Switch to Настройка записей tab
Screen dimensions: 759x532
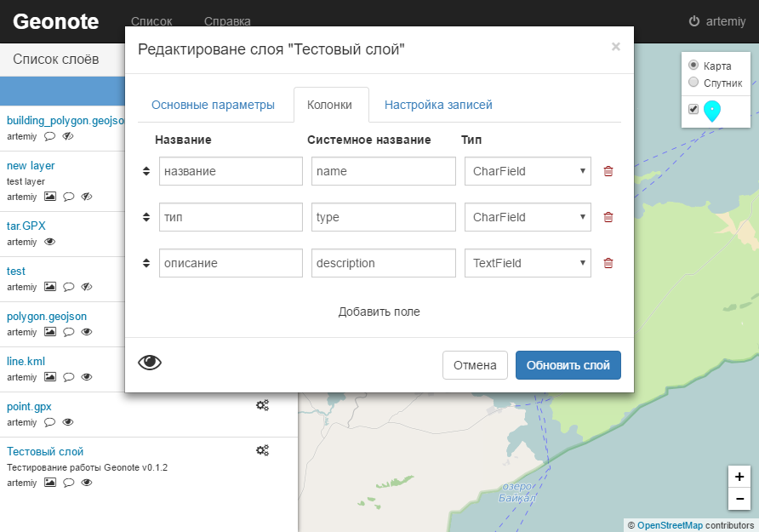[438, 105]
